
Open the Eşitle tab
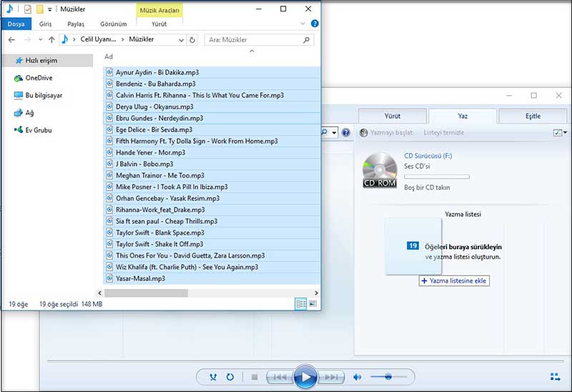pyautogui.click(x=533, y=116)
